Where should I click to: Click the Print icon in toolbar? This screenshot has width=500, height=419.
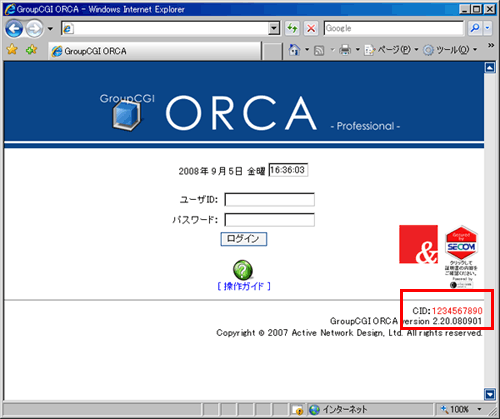pos(345,50)
